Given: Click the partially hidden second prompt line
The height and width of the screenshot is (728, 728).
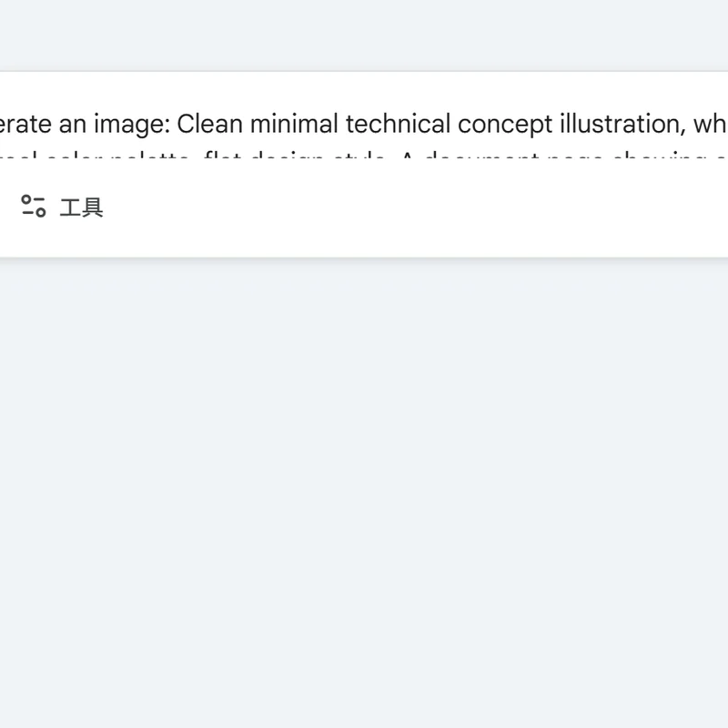Looking at the screenshot, I should click(x=364, y=159).
